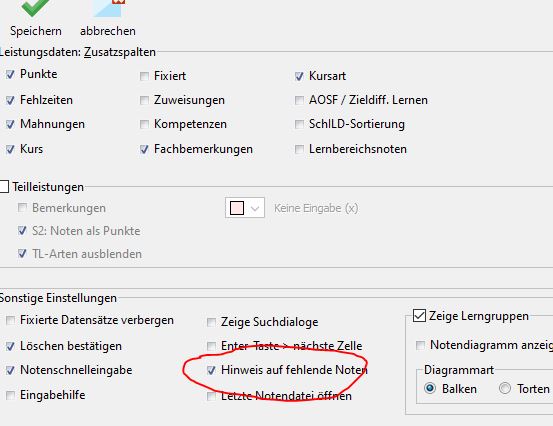Uncheck the Punkte checkbox
The width and height of the screenshot is (553, 426).
(x=10, y=74)
